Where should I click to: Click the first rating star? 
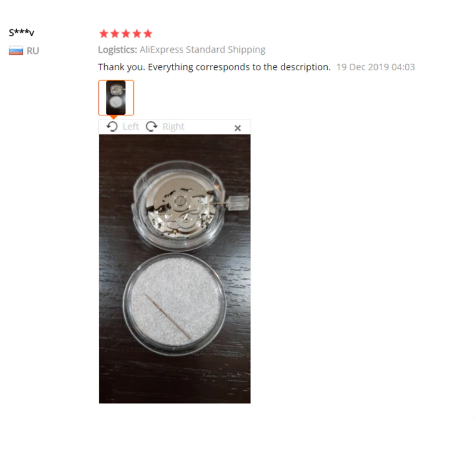pos(104,34)
